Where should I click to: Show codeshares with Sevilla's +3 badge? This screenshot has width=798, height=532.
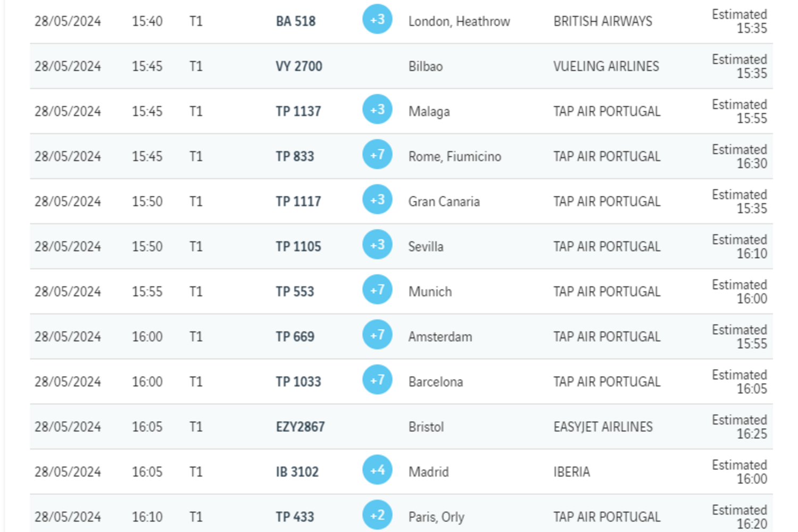point(377,245)
